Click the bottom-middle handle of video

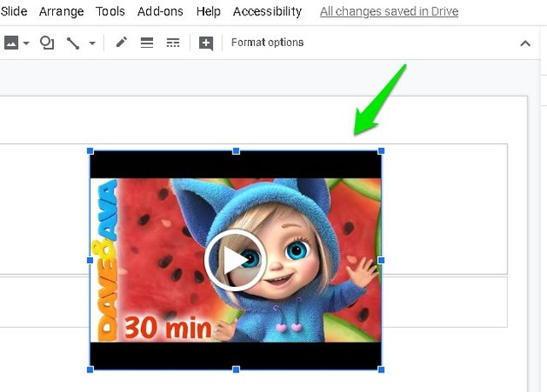click(x=236, y=369)
